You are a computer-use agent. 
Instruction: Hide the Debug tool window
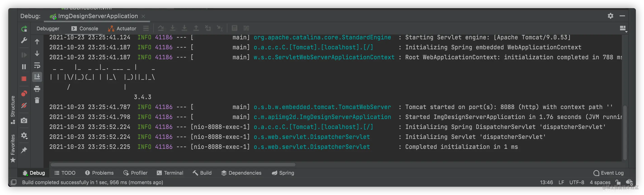[622, 16]
